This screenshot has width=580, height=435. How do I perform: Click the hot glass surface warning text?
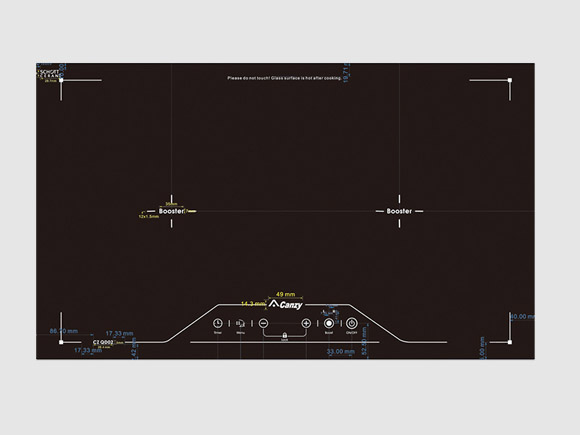coord(284,78)
